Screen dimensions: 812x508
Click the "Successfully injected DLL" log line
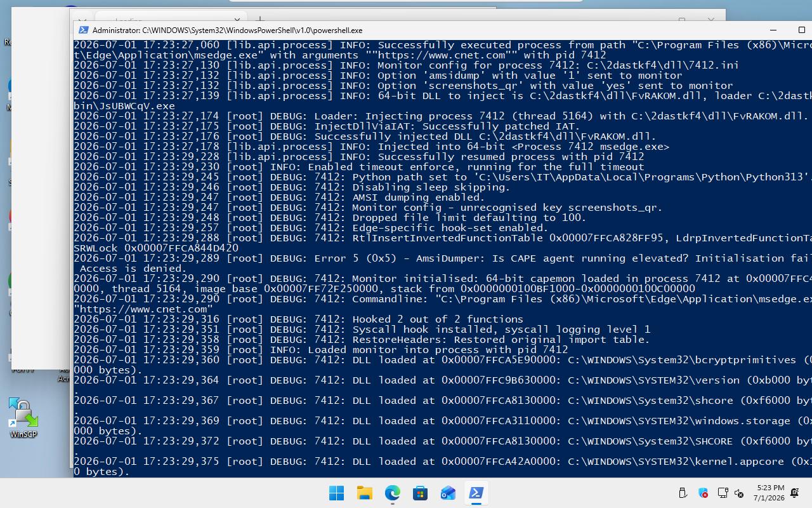click(365, 137)
